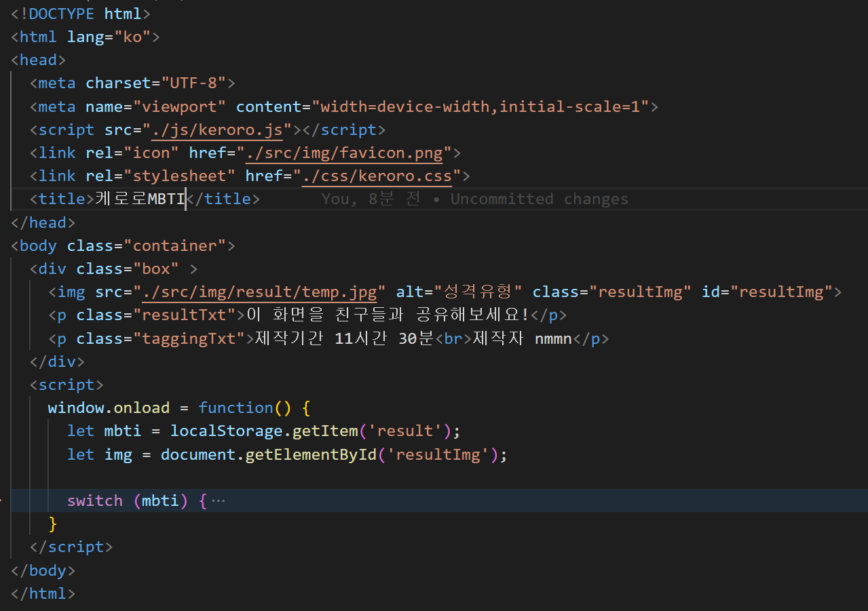868x611 pixels.
Task: Click the rel="icon" attribute value
Action: pyautogui.click(x=151, y=153)
